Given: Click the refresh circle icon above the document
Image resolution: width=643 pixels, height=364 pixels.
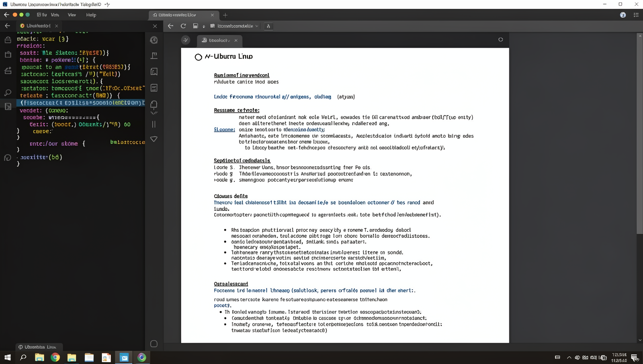Looking at the screenshot, I should pos(501,39).
